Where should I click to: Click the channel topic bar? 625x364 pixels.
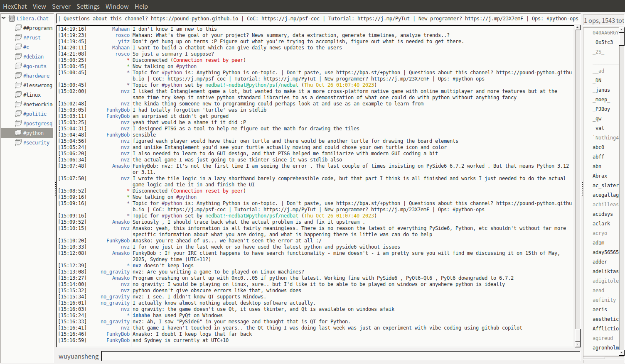tap(319, 19)
